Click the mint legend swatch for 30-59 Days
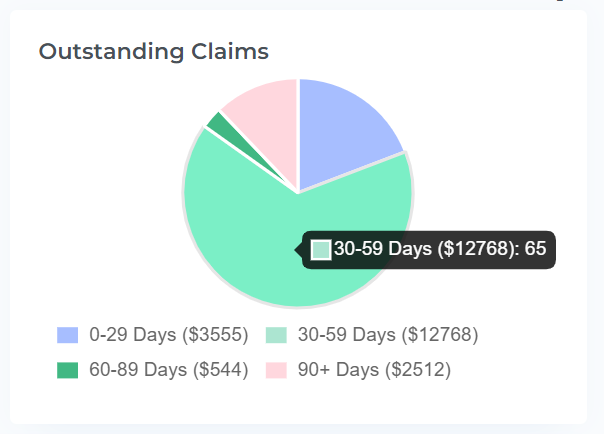This screenshot has width=604, height=434. [276, 335]
